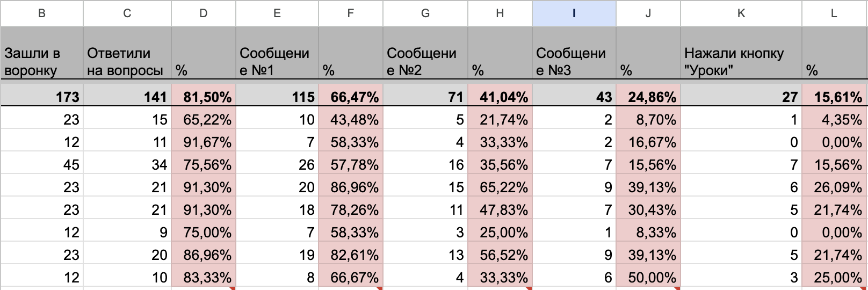The width and height of the screenshot is (868, 290).
Task: Select the cell showing 86,96% in column F
Action: click(351, 187)
